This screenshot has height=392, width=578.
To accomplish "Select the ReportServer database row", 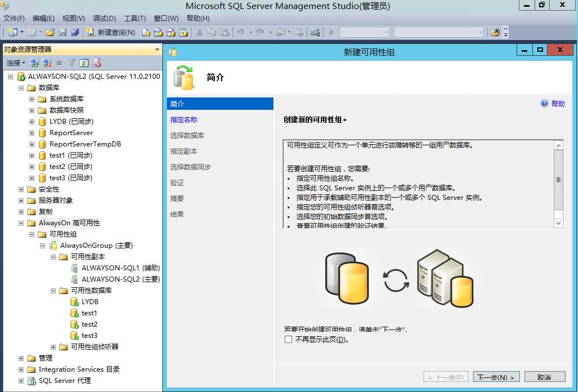I will 71,133.
